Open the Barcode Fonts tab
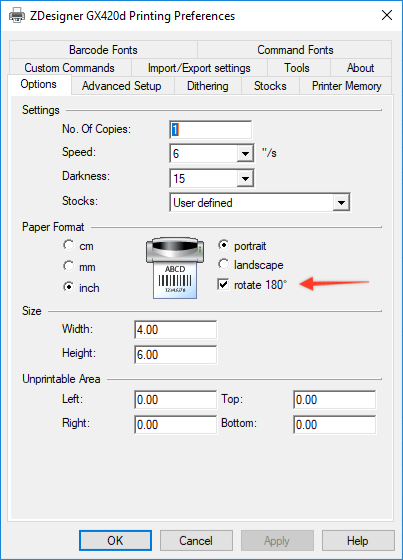Screen dimensions: 403x560 point(103,50)
